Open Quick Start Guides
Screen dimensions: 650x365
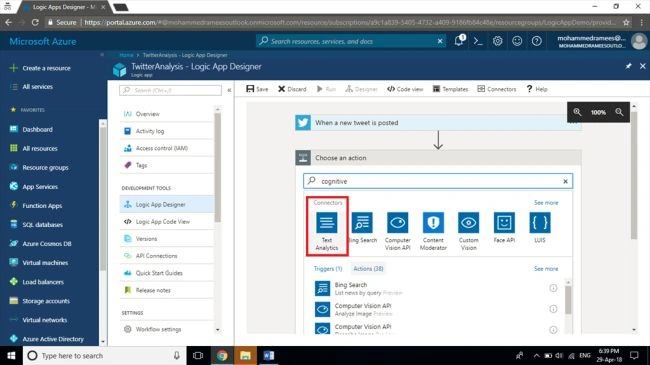coord(167,273)
